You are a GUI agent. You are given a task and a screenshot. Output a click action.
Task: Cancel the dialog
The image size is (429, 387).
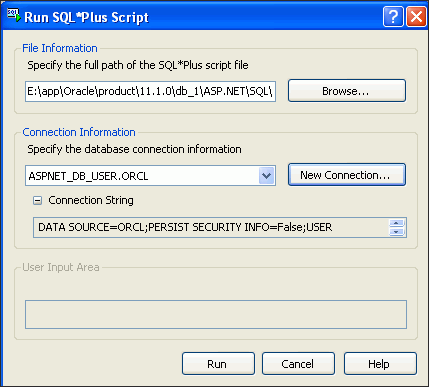(298, 364)
